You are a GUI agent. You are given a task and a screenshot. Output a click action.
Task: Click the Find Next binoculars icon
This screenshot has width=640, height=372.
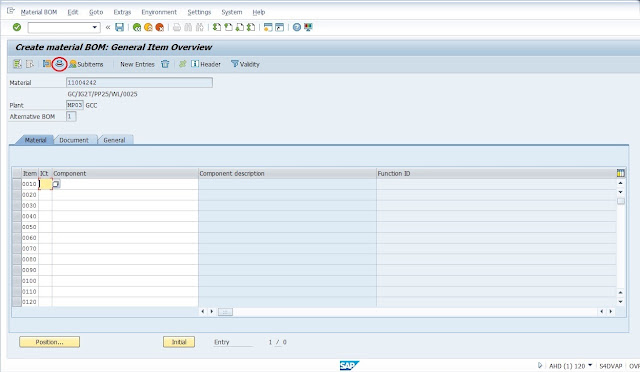click(200, 27)
